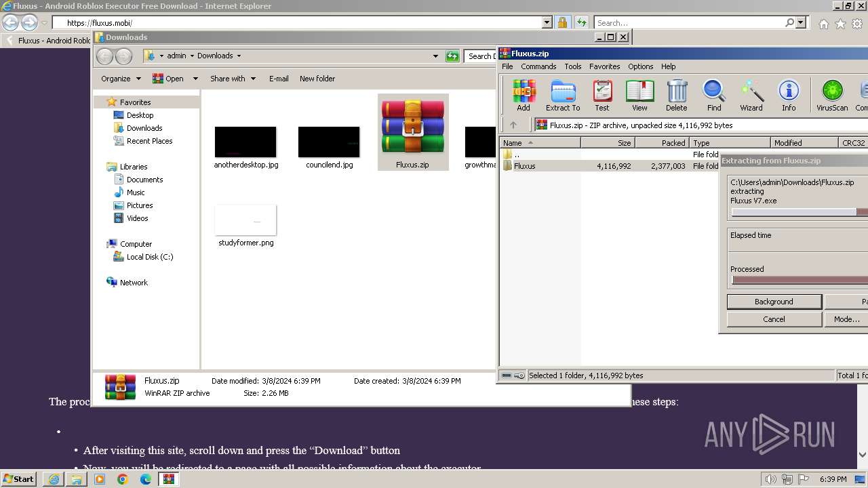The height and width of the screenshot is (488, 868).
Task: Click the Mode... button
Action: click(846, 319)
